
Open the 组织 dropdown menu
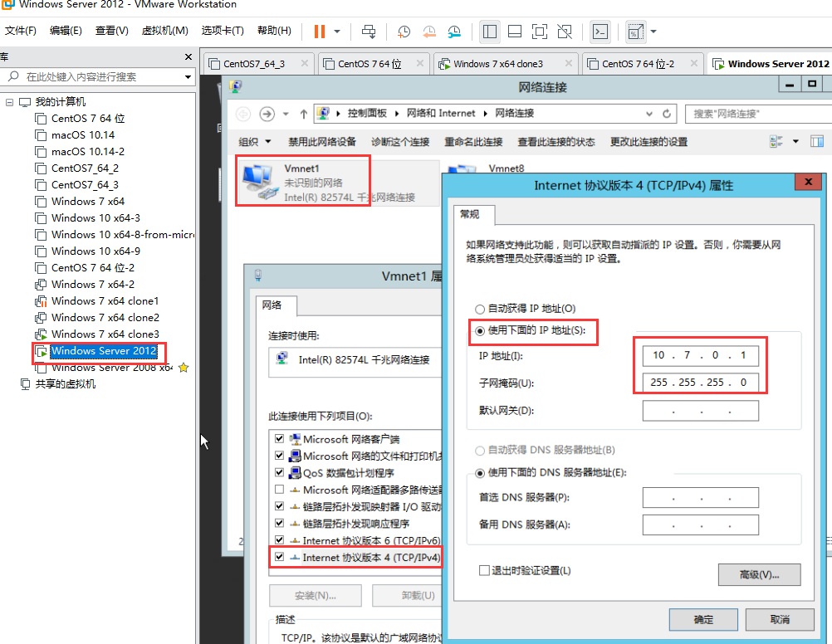[x=255, y=142]
